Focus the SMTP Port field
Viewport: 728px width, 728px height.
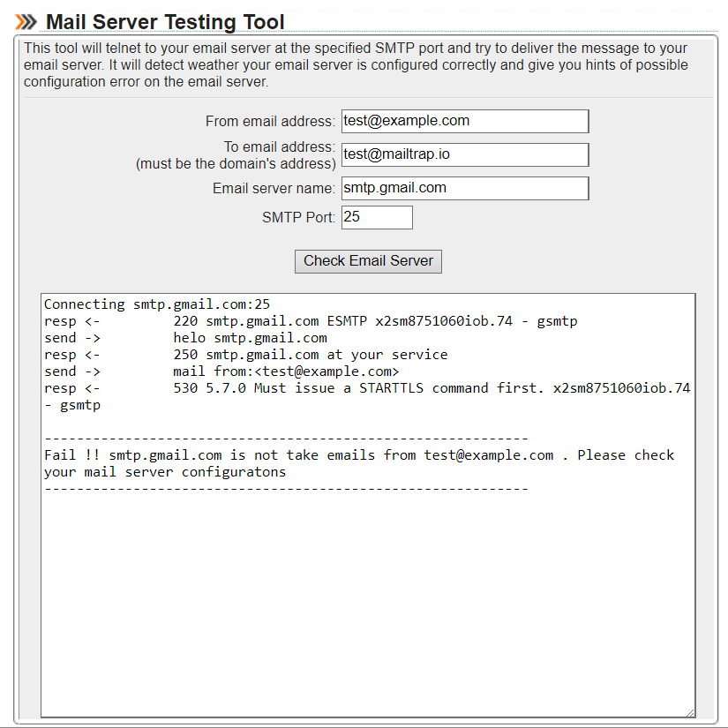(x=377, y=217)
